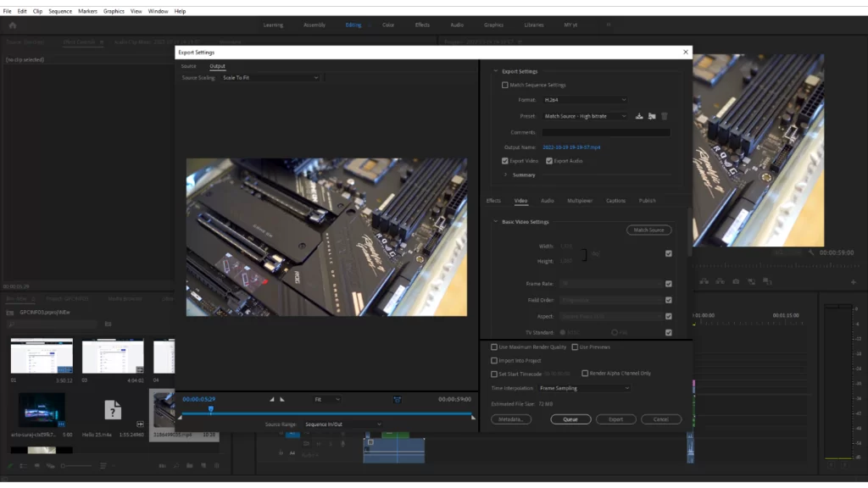Open the Captions tab

tap(615, 201)
